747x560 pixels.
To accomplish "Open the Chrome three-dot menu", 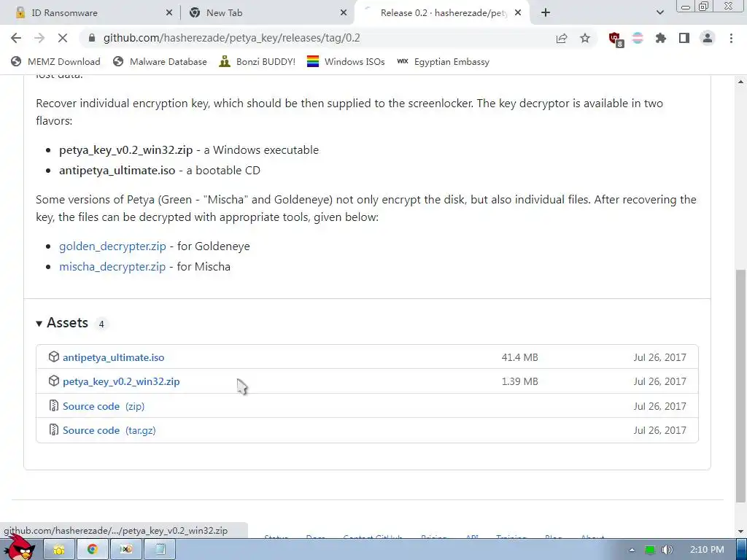I will pyautogui.click(x=731, y=38).
